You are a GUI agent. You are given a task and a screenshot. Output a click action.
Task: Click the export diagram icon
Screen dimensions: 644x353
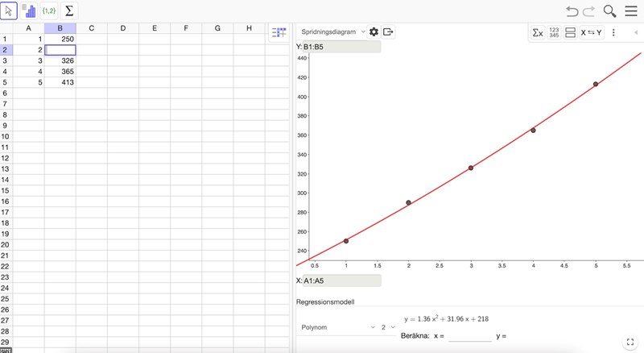(x=389, y=32)
